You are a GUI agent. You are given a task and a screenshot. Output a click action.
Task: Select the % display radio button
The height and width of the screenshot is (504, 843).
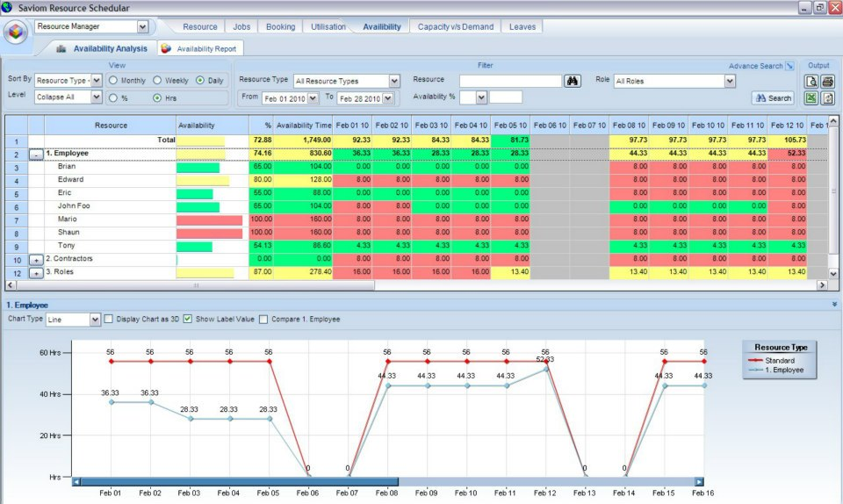(x=113, y=97)
